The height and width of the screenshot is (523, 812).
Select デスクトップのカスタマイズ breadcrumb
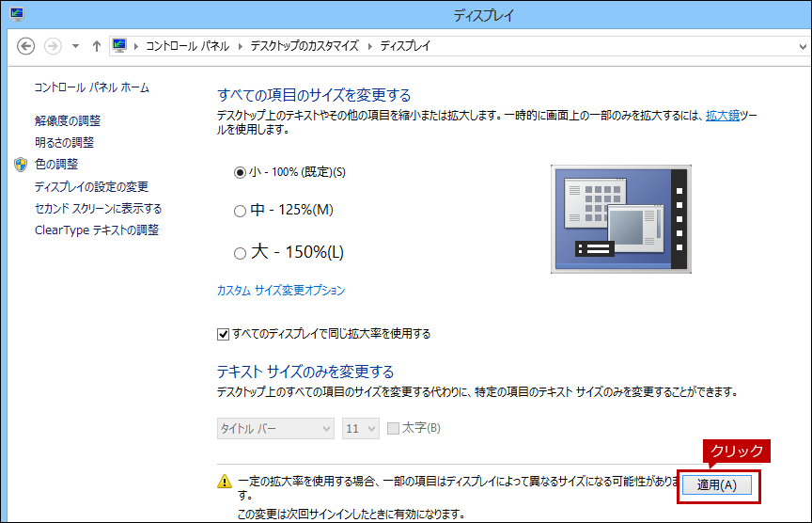click(304, 46)
